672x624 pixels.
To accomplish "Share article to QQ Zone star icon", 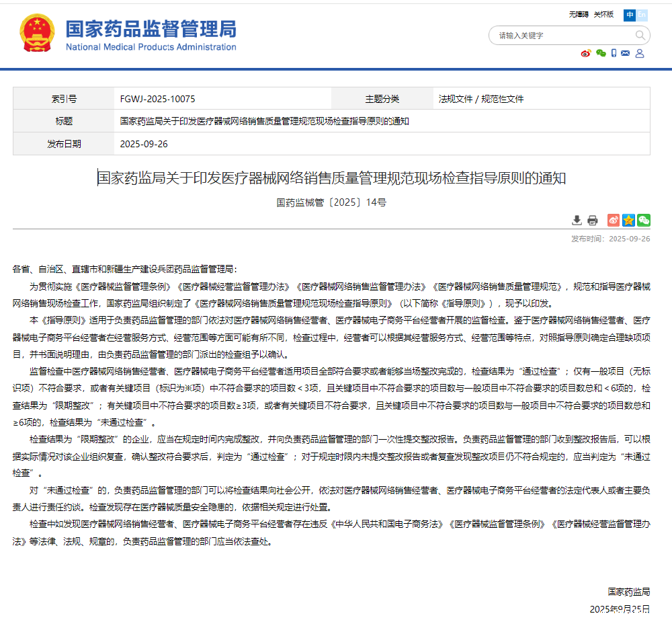I will [628, 221].
